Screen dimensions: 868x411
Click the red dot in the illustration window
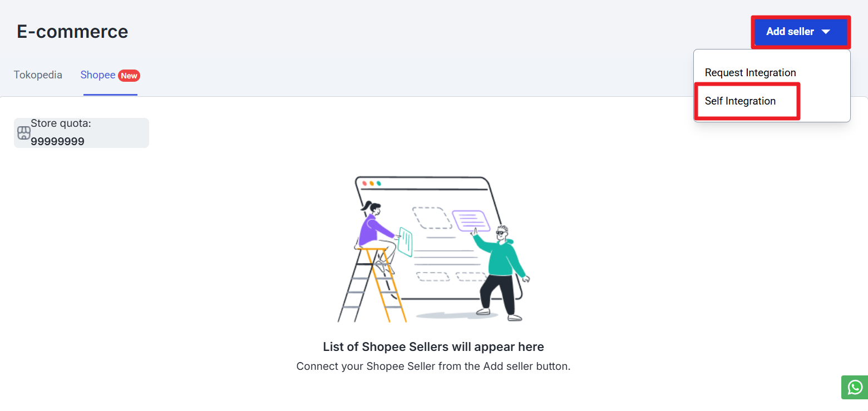tap(364, 183)
